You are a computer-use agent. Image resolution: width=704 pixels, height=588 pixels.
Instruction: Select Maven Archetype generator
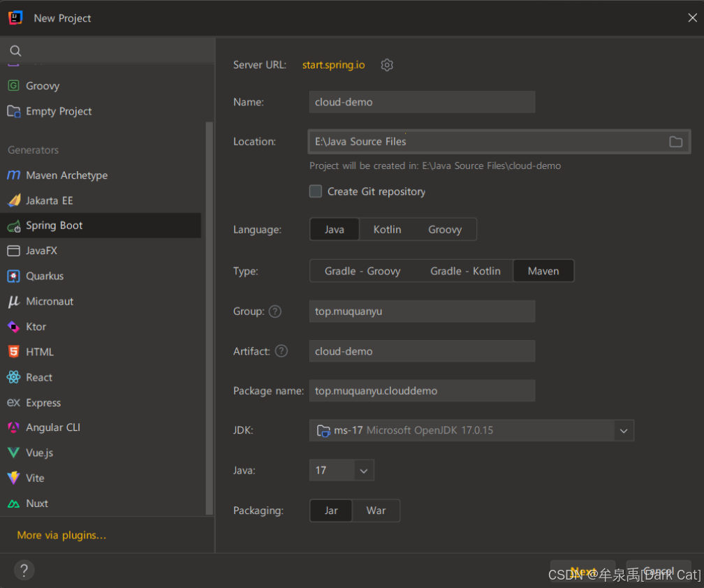pyautogui.click(x=101, y=175)
